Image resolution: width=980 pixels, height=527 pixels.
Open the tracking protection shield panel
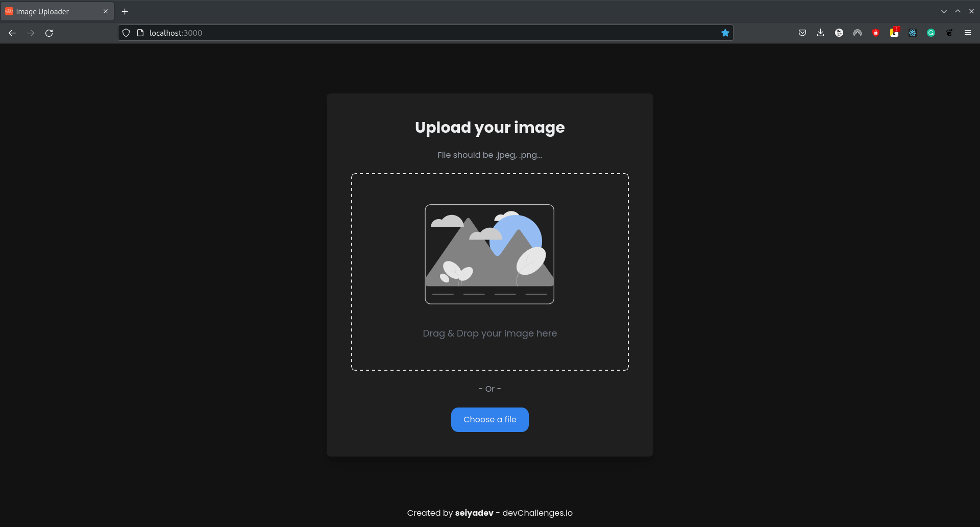[126, 33]
